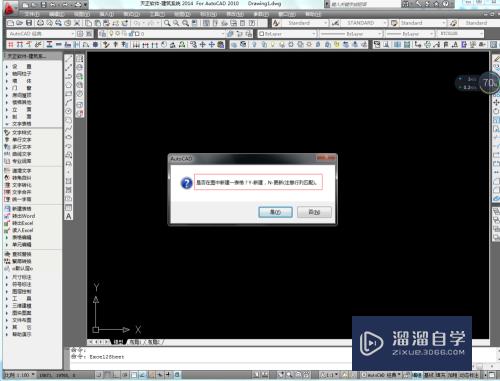Click the Table Style icon
This screenshot has height=381, width=500.
pyautogui.click(x=394, y=23)
